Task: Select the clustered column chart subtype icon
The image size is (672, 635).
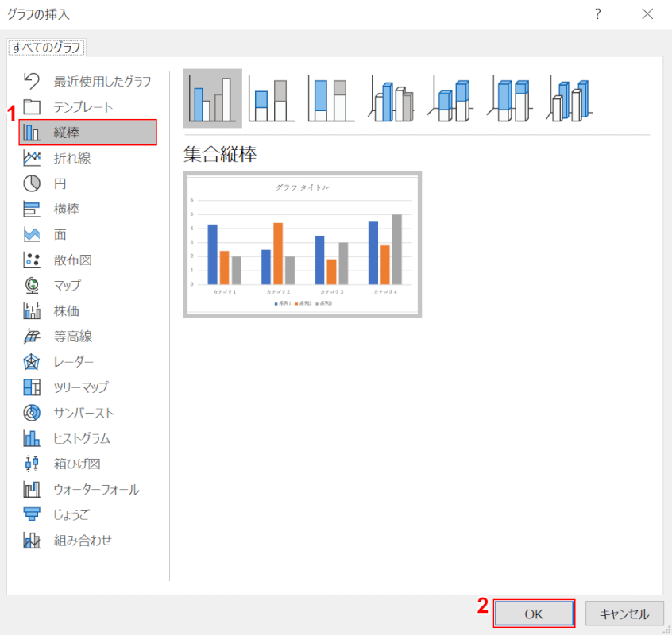Action: 212,98
